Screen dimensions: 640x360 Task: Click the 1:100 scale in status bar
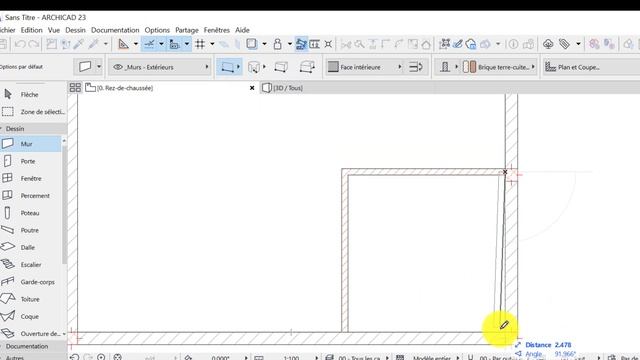coord(291,358)
